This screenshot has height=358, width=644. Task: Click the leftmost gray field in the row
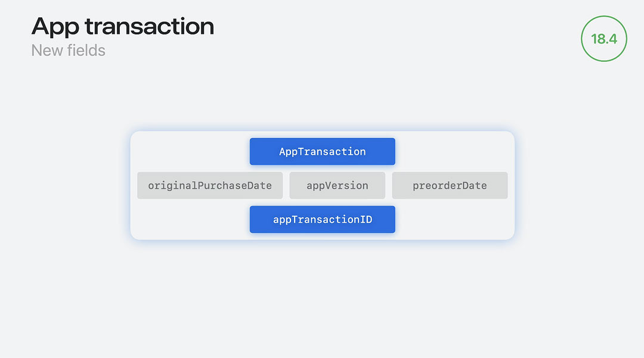pos(210,185)
